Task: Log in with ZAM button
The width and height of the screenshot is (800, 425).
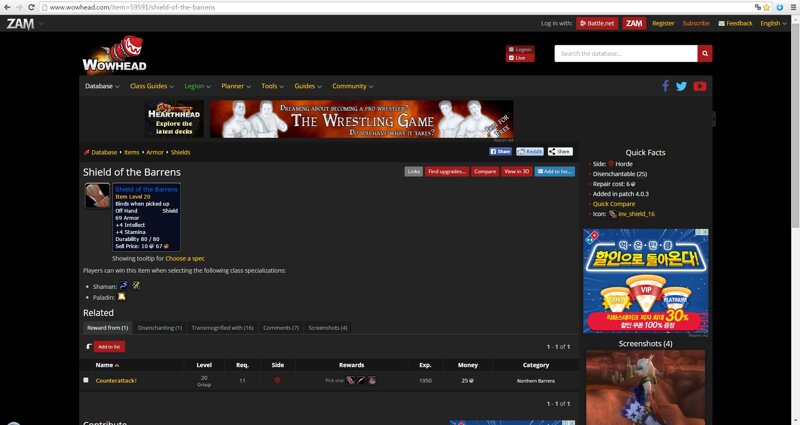Action: coord(634,23)
